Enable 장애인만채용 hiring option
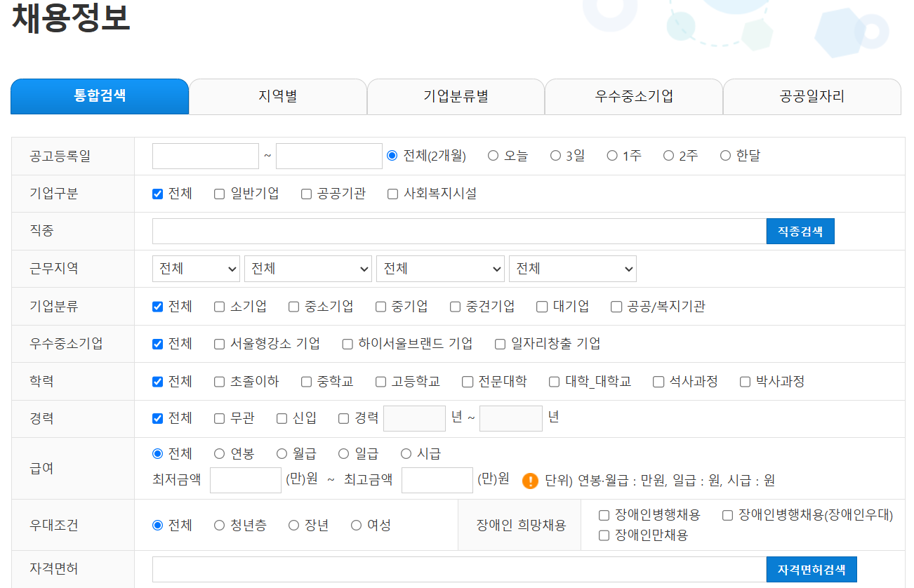Screen dimensions: 914x588 602,536
